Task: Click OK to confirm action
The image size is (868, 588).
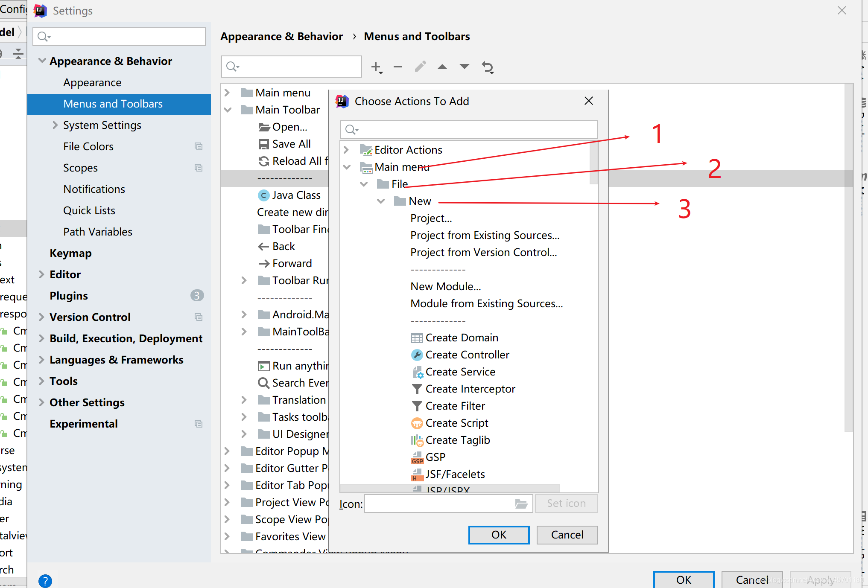Action: pyautogui.click(x=498, y=535)
